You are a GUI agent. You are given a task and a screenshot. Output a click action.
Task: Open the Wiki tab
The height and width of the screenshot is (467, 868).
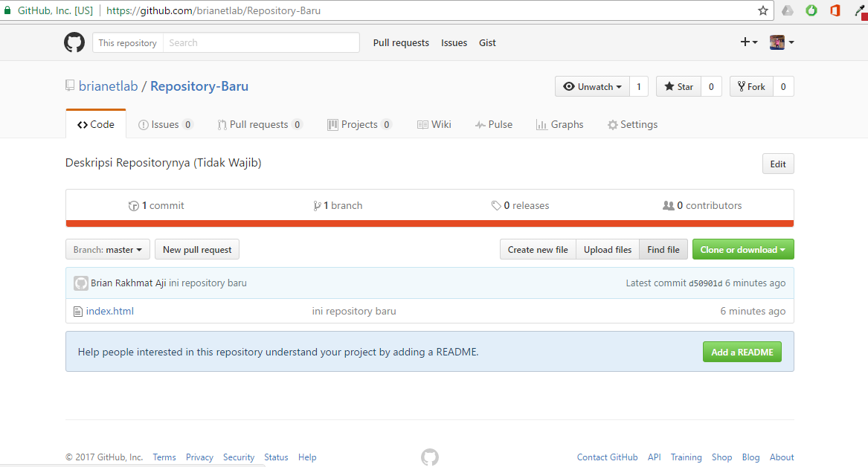point(434,124)
